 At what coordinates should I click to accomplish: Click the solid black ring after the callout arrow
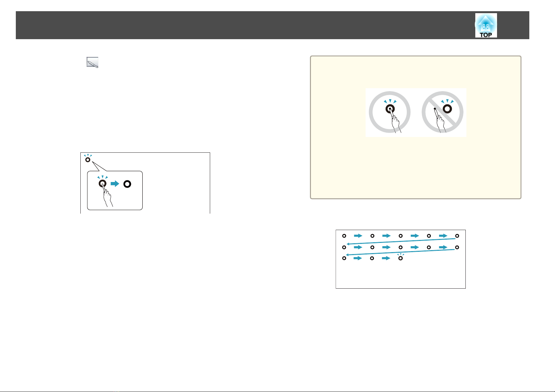point(127,184)
